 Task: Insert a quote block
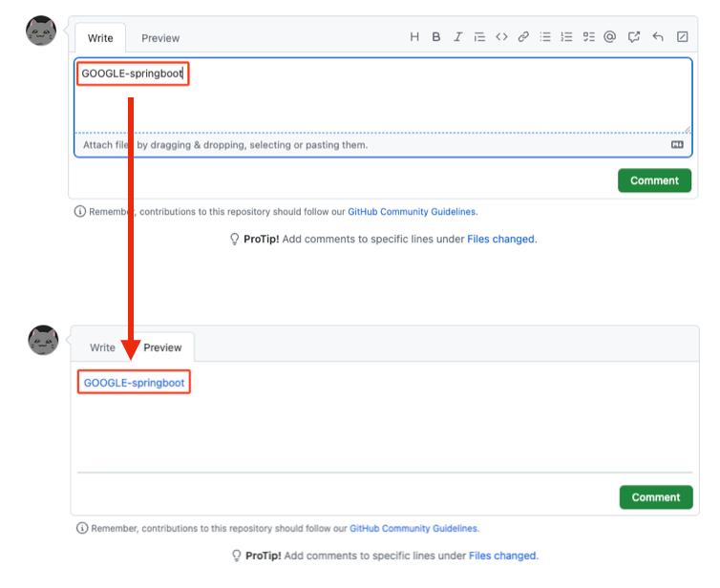pos(479,36)
